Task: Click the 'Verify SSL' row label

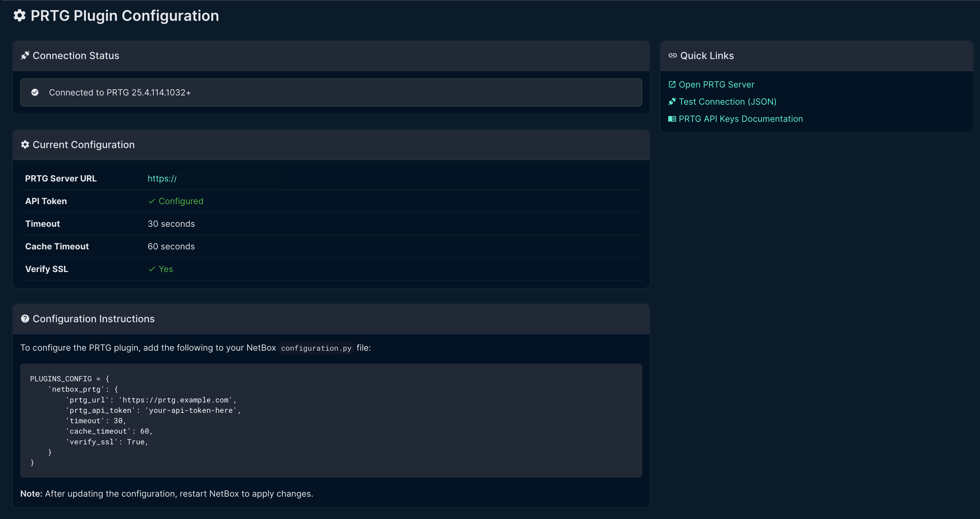Action: tap(47, 269)
